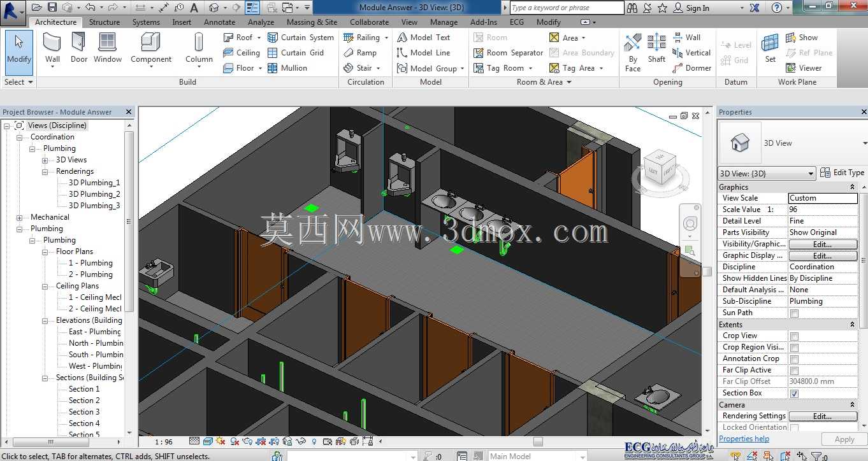Screen dimensions: 868x461
Task: Select the Curtain System tool
Action: pyautogui.click(x=301, y=38)
